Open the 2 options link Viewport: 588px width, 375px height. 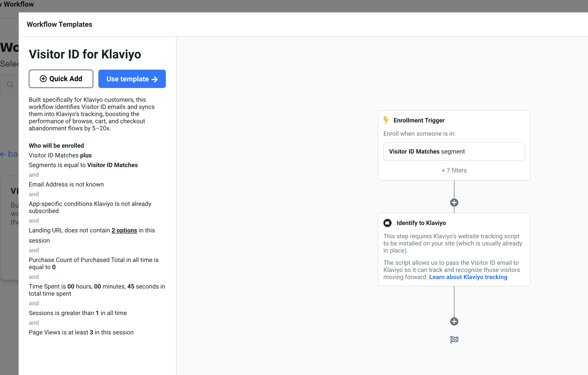(x=124, y=230)
